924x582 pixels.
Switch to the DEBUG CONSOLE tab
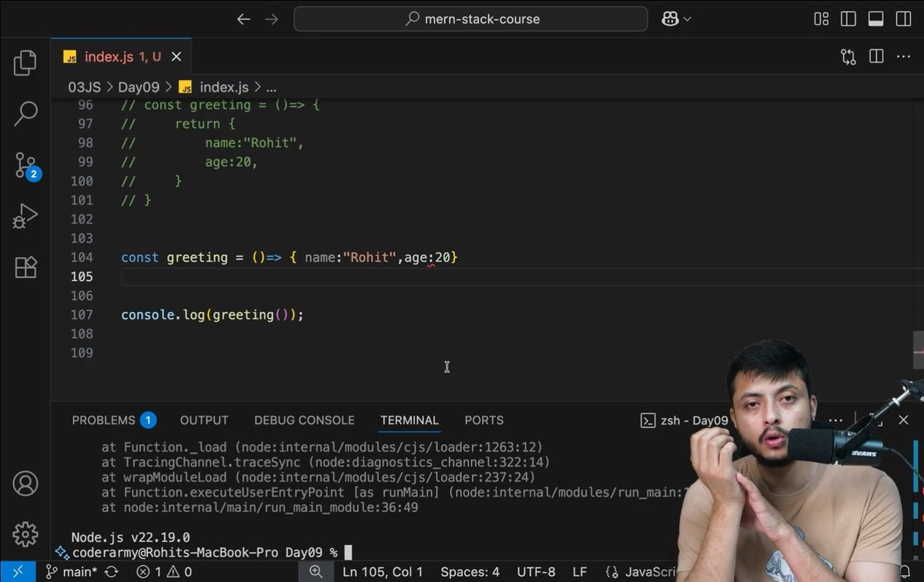pyautogui.click(x=304, y=420)
